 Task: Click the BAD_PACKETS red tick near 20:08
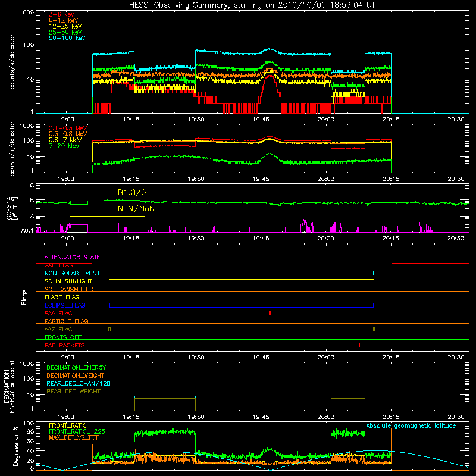click(359, 345)
